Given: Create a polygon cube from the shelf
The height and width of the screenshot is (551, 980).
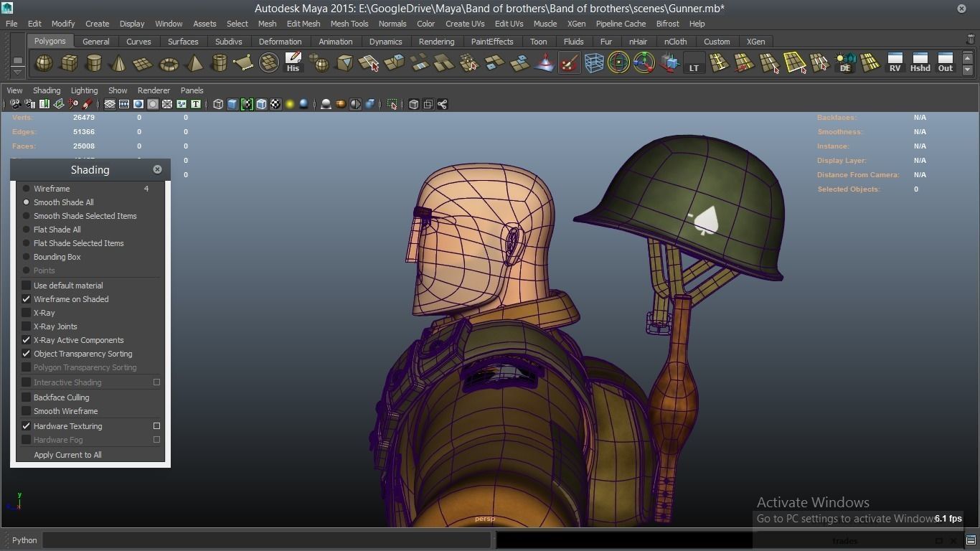Looking at the screenshot, I should pos(69,63).
